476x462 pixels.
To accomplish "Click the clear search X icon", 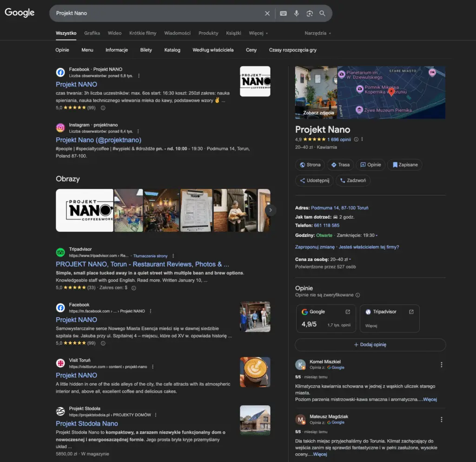I will click(x=267, y=13).
